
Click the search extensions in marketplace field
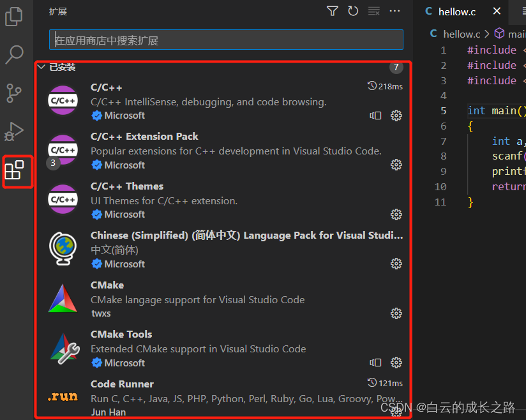pos(226,40)
